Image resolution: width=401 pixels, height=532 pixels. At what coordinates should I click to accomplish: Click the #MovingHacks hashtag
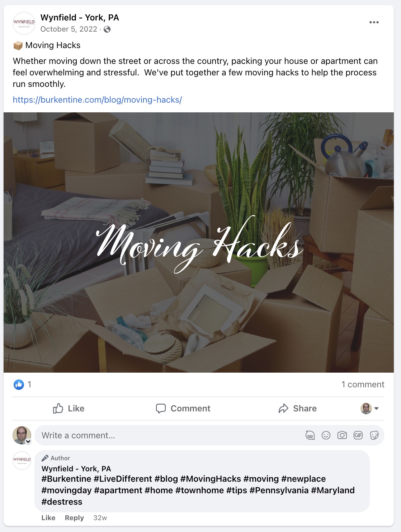point(211,479)
